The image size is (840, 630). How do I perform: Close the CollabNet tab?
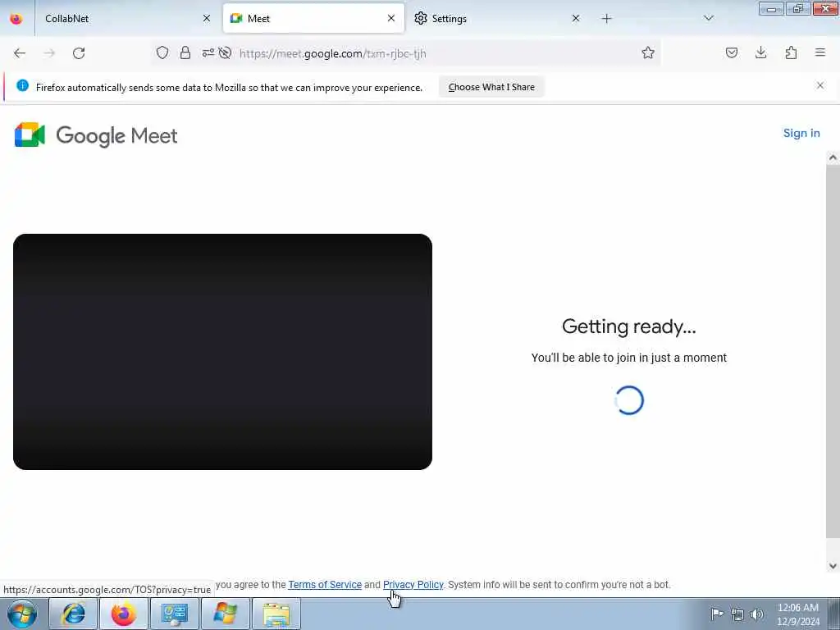click(207, 18)
